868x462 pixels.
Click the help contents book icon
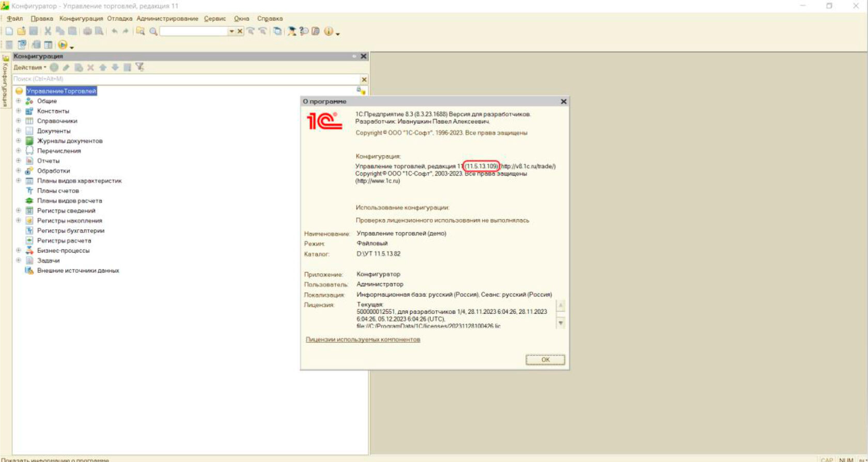coord(316,31)
